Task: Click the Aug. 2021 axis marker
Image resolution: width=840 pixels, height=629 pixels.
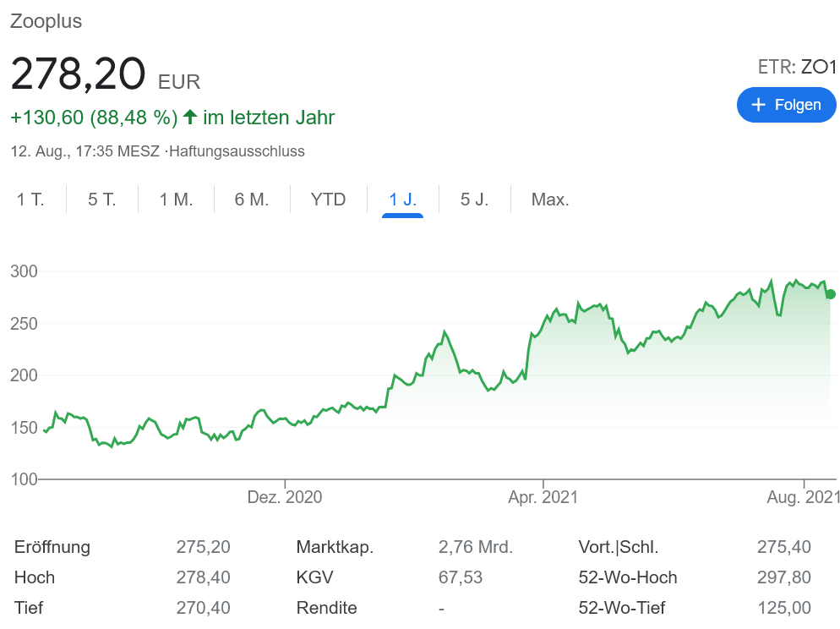Action: point(802,497)
